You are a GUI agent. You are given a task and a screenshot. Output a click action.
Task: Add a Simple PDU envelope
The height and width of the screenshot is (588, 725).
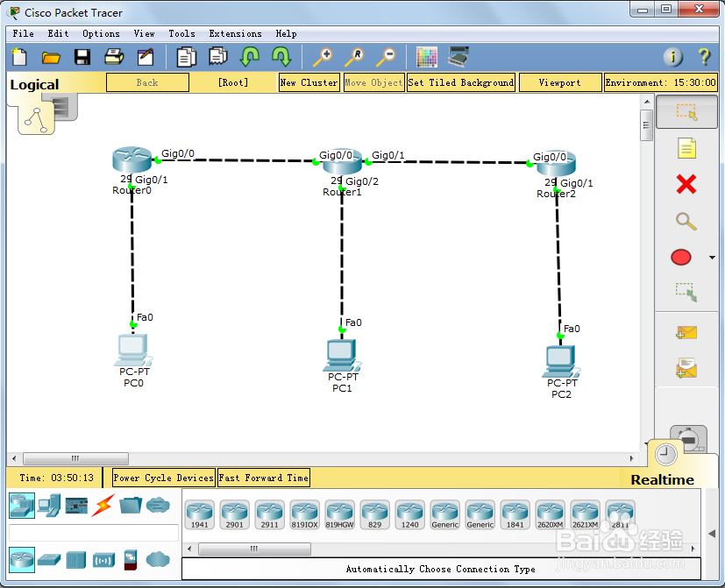coord(686,332)
